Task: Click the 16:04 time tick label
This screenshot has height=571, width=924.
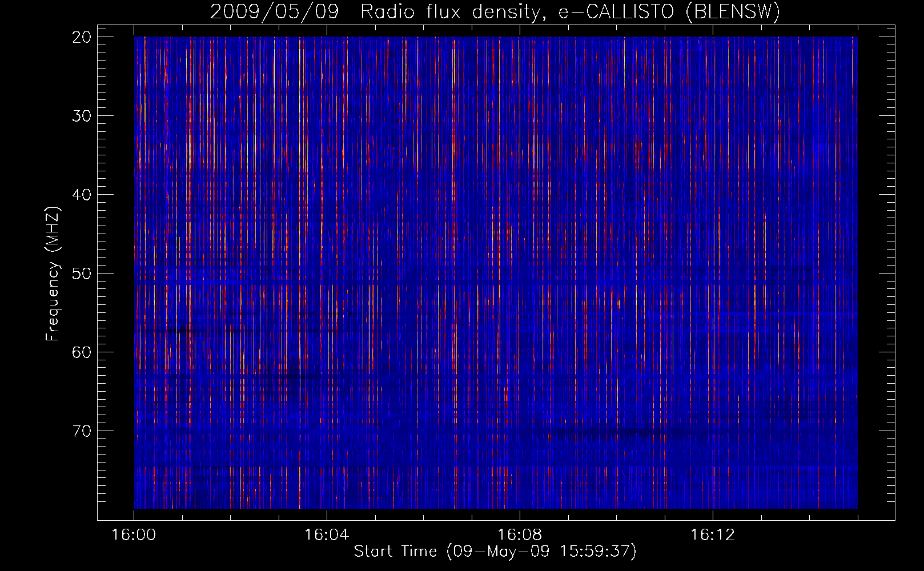Action: pyautogui.click(x=327, y=535)
